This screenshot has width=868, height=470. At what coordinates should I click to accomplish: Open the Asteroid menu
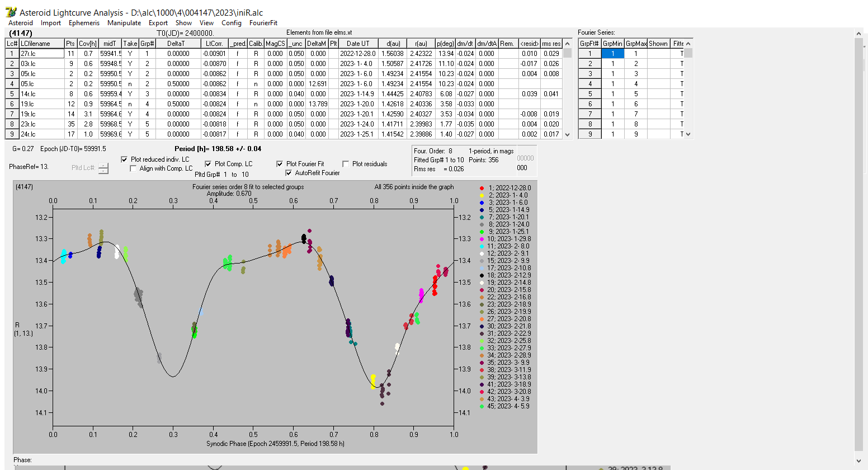(x=21, y=23)
